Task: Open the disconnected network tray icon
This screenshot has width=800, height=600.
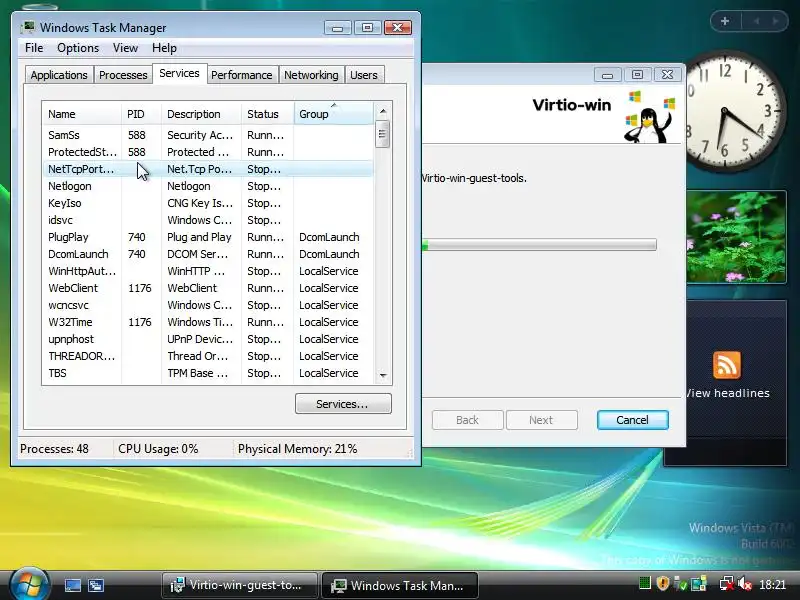Action: pos(727,583)
